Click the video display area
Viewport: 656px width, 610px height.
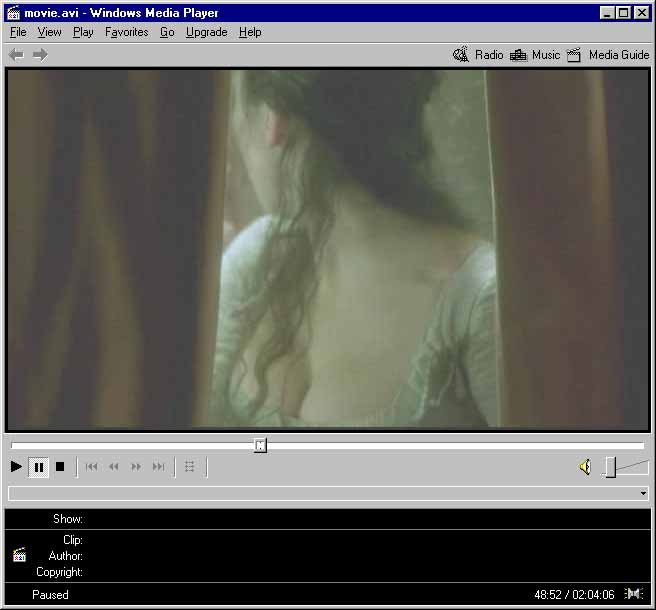(x=328, y=249)
